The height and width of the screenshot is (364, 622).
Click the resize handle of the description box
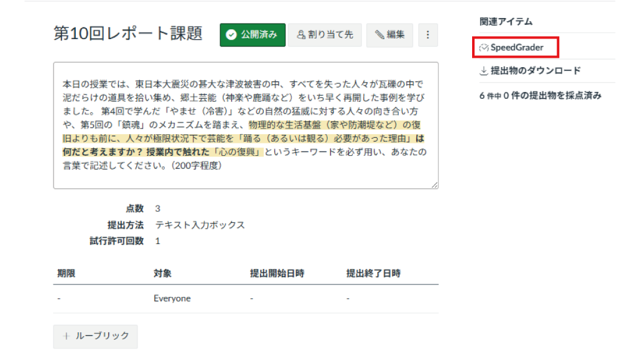coord(434,184)
